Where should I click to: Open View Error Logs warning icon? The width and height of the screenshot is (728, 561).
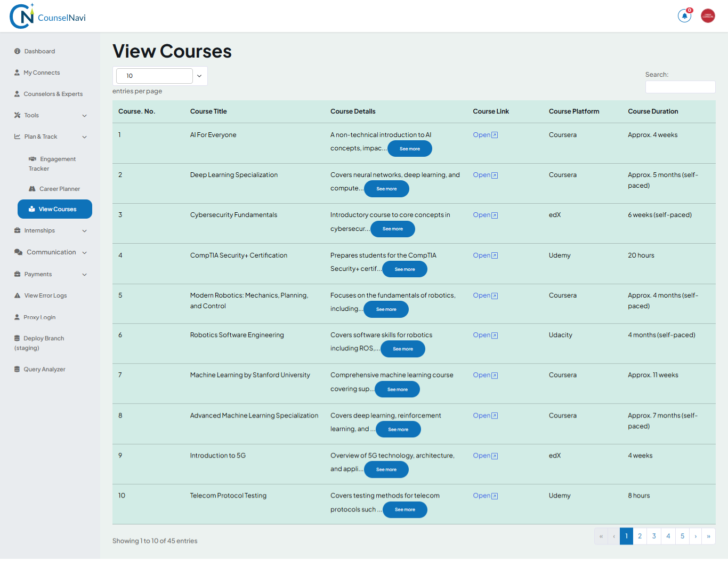point(17,295)
